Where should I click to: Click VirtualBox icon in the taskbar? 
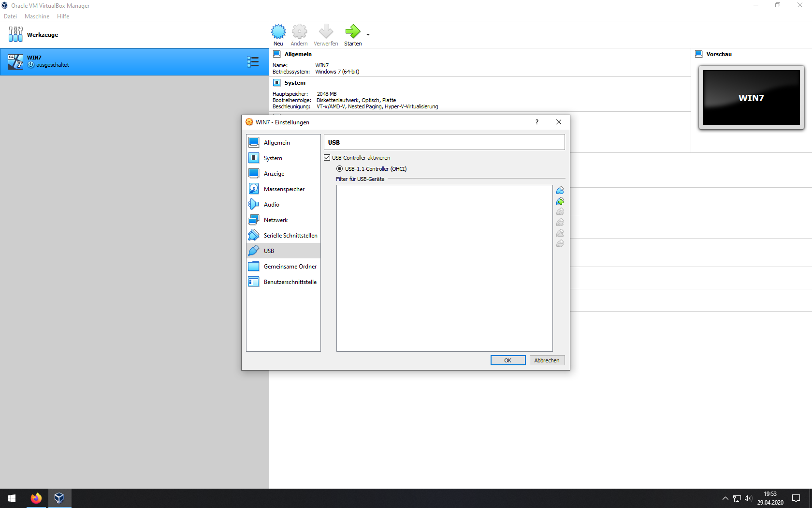click(x=59, y=498)
